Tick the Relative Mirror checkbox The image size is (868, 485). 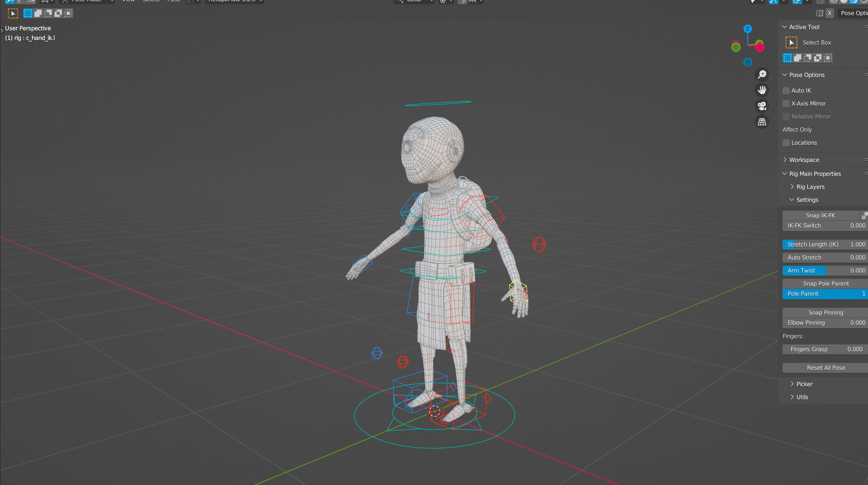click(x=786, y=117)
